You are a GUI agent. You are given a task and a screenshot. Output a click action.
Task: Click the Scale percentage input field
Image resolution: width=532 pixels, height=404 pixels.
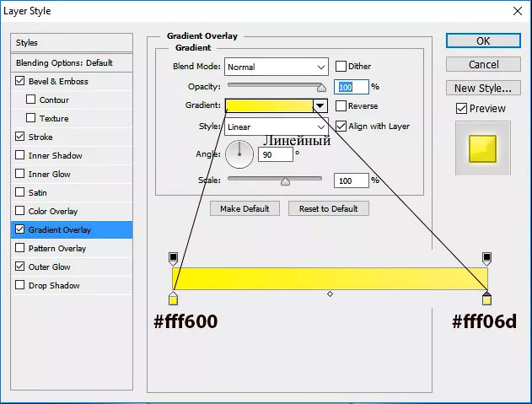pos(352,180)
